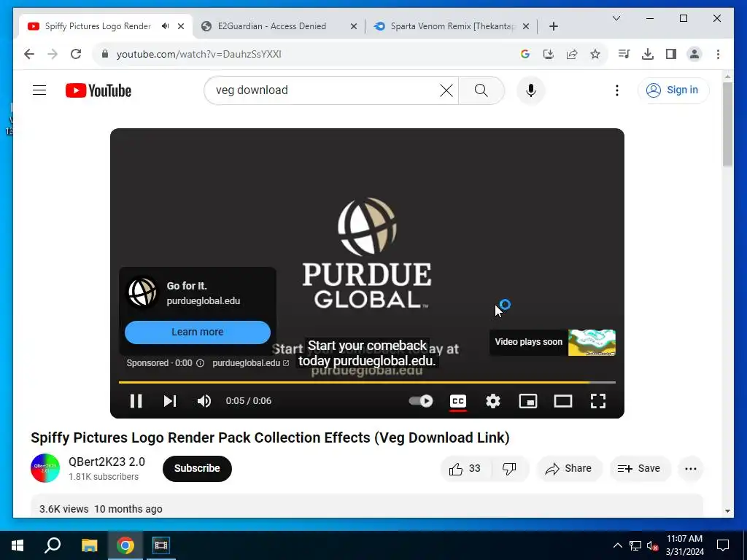The image size is (747, 560).
Task: Open purdueglobal.edu sponsored link
Action: click(x=251, y=363)
